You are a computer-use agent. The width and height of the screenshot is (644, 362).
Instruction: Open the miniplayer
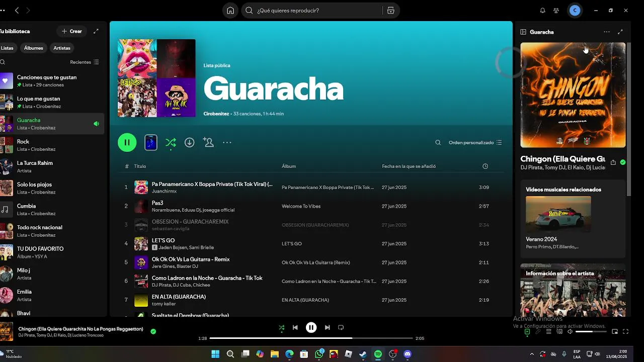(x=615, y=331)
